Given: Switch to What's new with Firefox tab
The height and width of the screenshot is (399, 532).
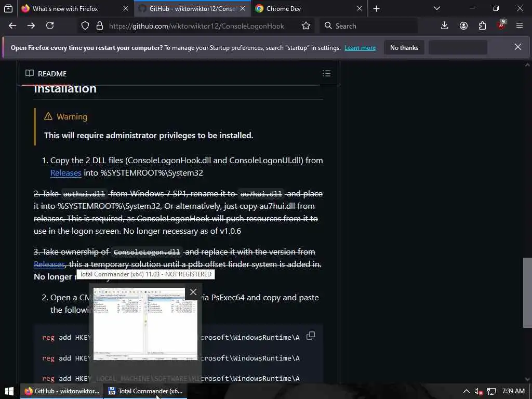Looking at the screenshot, I should (x=65, y=9).
